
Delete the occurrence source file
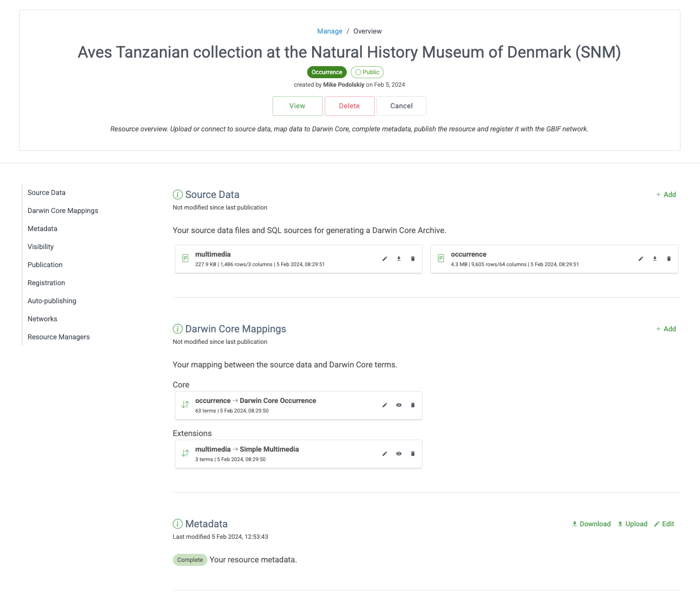tap(668, 259)
